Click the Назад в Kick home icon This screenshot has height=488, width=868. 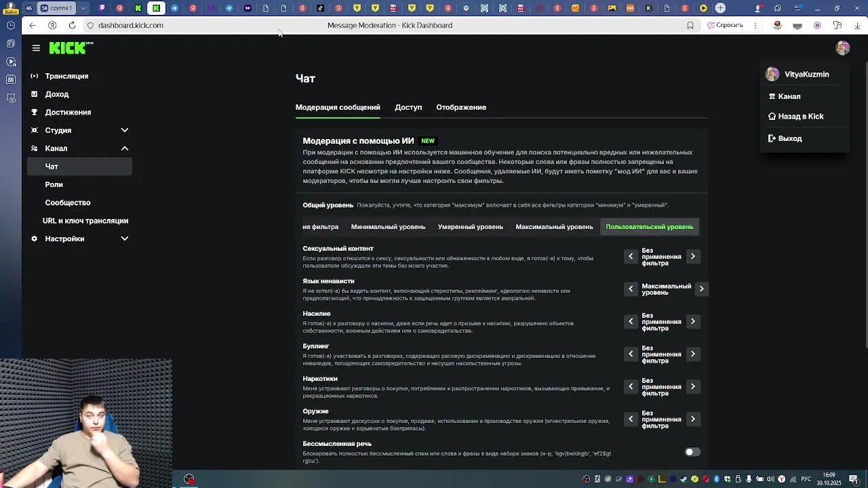(772, 117)
